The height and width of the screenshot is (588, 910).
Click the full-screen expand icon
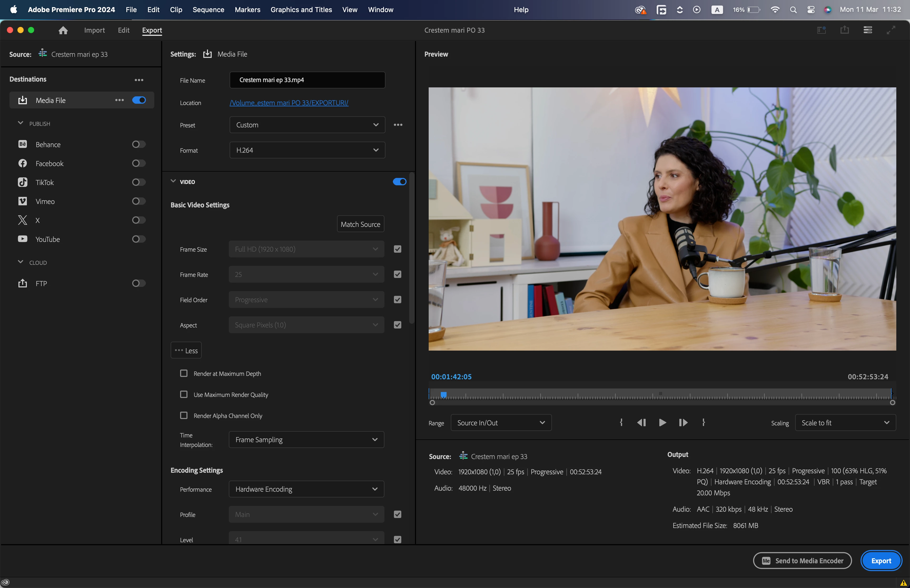(x=891, y=30)
